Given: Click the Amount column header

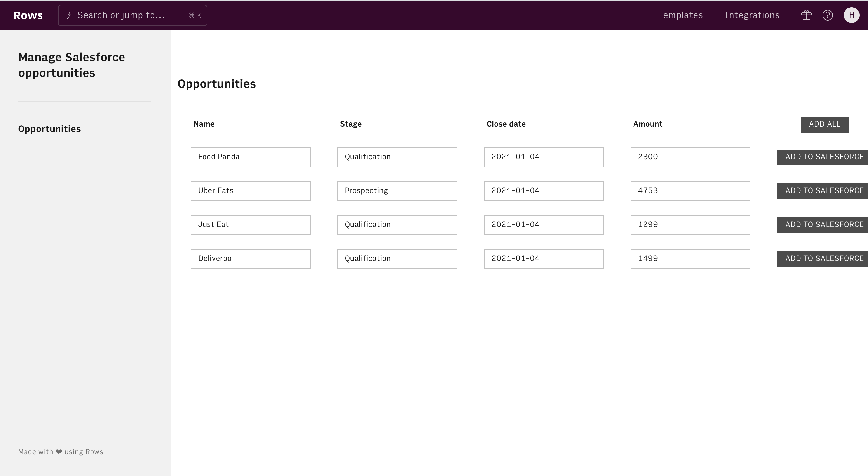Looking at the screenshot, I should (647, 124).
